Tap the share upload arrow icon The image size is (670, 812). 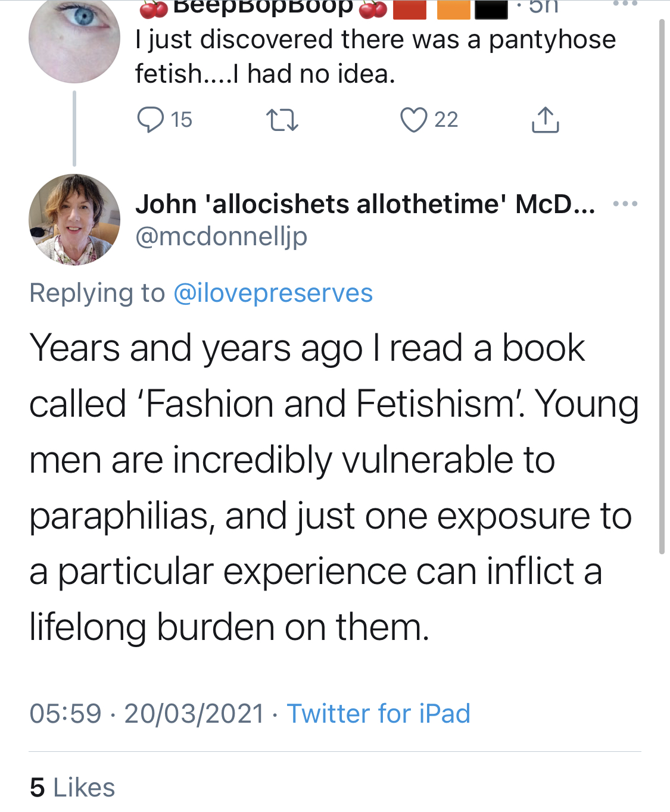pos(545,120)
